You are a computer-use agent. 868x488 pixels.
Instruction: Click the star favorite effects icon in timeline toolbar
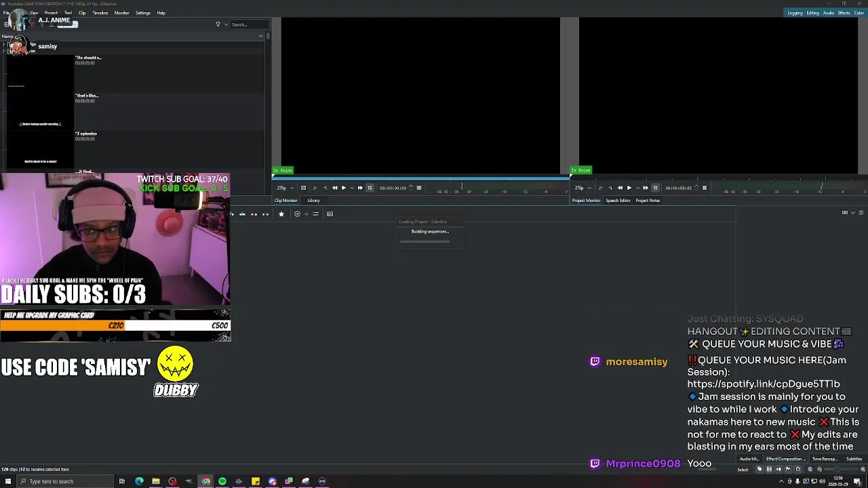281,213
